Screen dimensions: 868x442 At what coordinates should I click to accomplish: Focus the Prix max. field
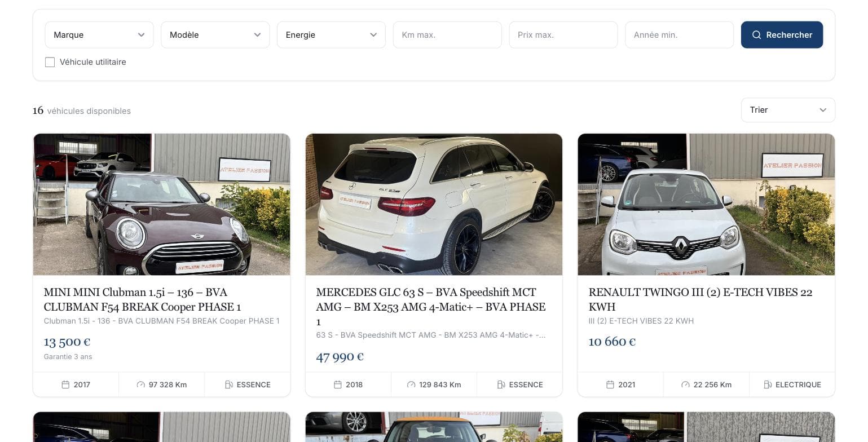pos(563,35)
